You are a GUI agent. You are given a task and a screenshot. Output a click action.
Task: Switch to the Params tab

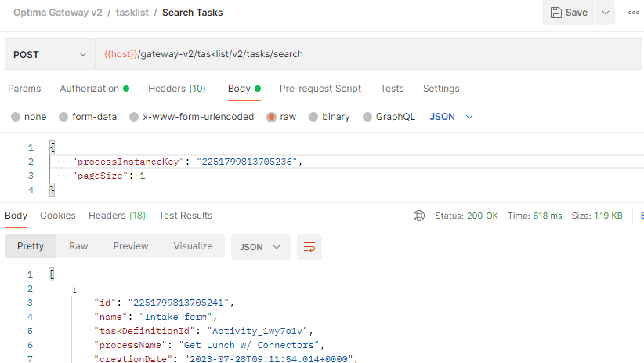point(24,89)
